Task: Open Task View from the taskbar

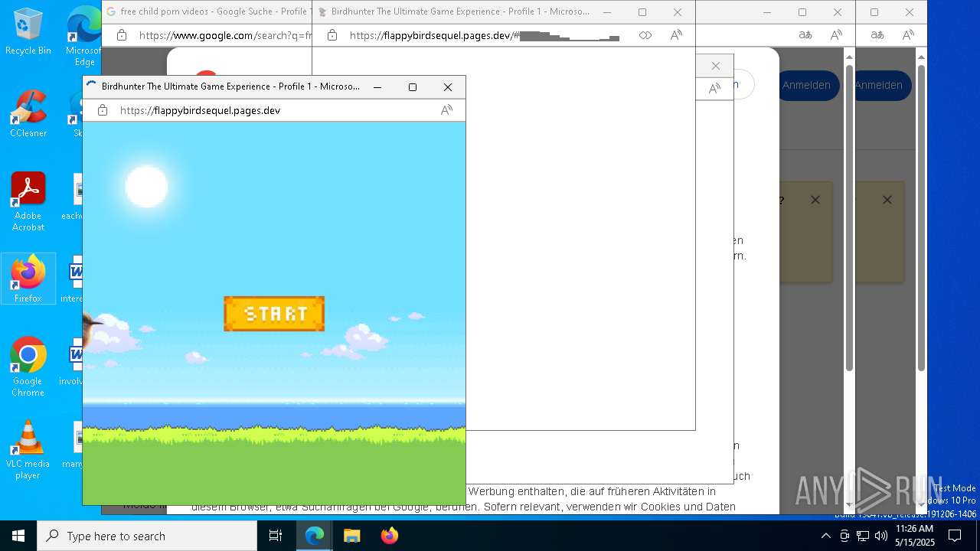Action: point(276,536)
